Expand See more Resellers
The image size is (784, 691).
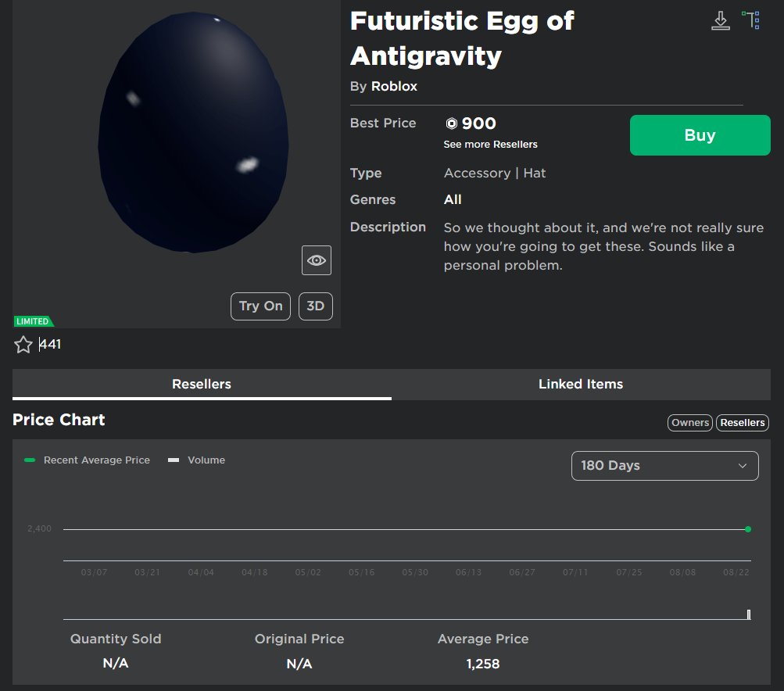tap(490, 144)
